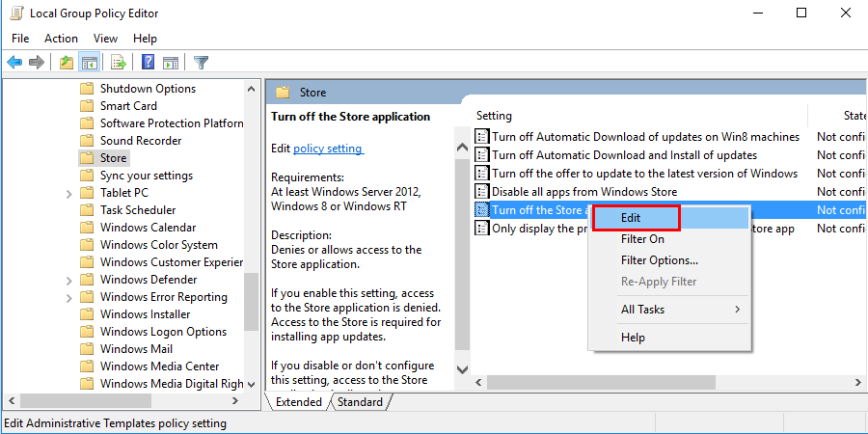Click the Export List toolbar icon
The image size is (868, 434).
(119, 63)
